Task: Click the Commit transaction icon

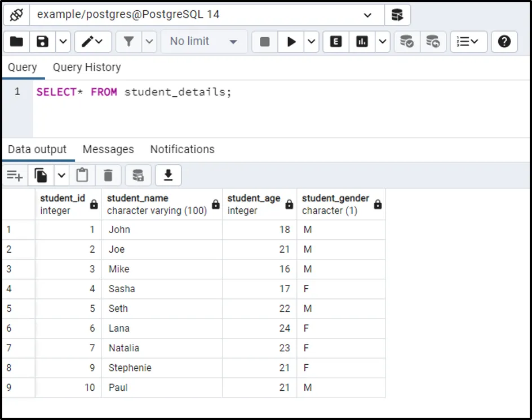Action: click(x=406, y=42)
